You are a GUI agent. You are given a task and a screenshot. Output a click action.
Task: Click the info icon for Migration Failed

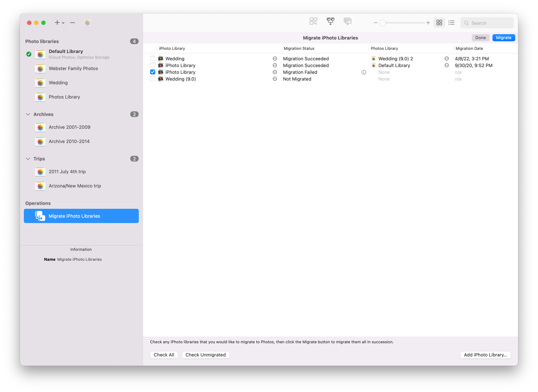[x=364, y=72]
